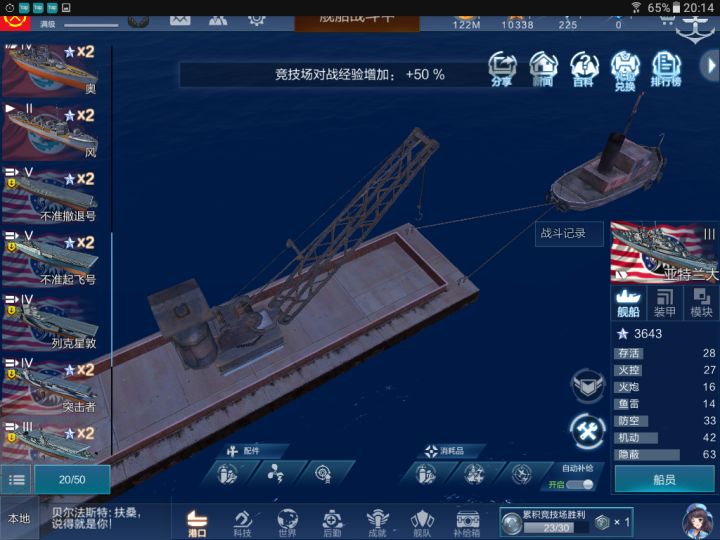Switch to the 模块 modules tab
Screen dimensions: 720x540
pyautogui.click(x=701, y=303)
